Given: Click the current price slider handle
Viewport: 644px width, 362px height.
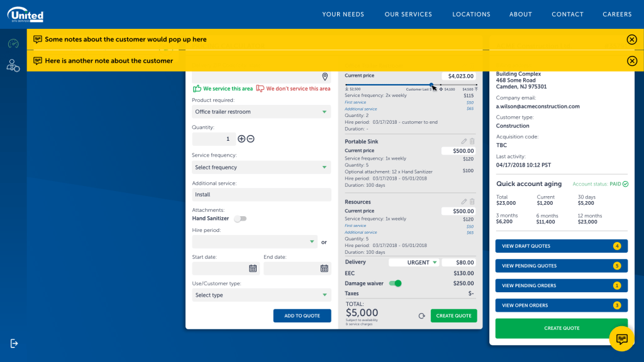Looking at the screenshot, I should (431, 85).
